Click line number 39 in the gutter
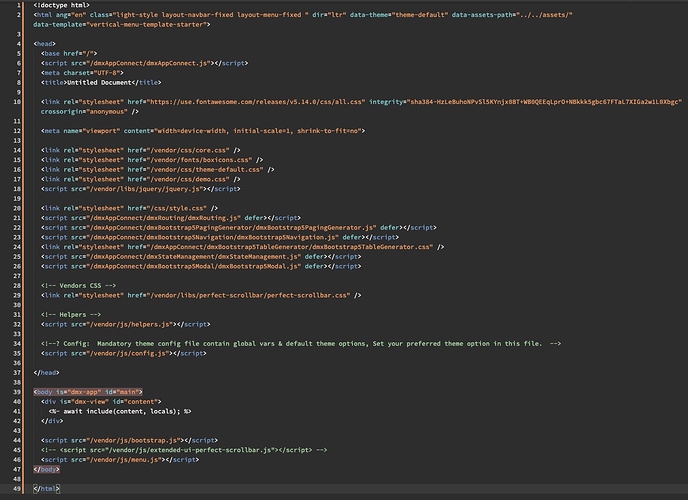Image resolution: width=688 pixels, height=500 pixels. pos(17,392)
